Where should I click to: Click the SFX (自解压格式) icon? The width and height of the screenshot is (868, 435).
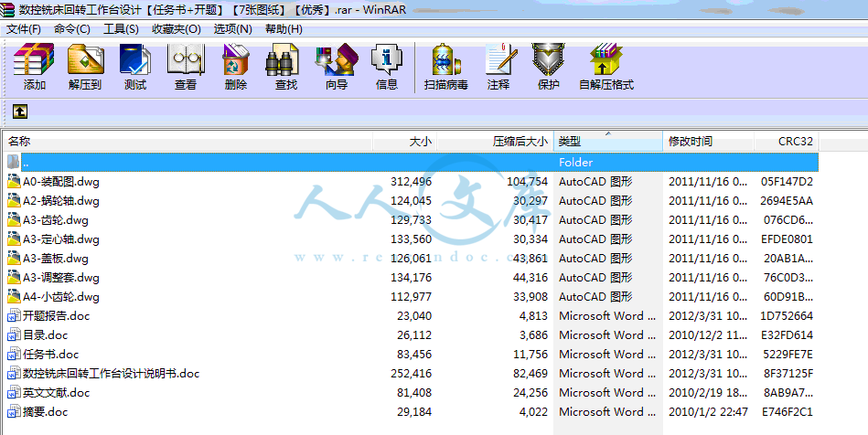(606, 59)
